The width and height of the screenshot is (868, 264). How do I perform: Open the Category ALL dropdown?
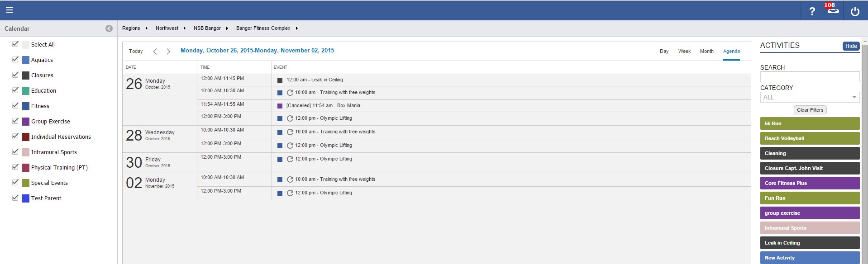click(809, 97)
